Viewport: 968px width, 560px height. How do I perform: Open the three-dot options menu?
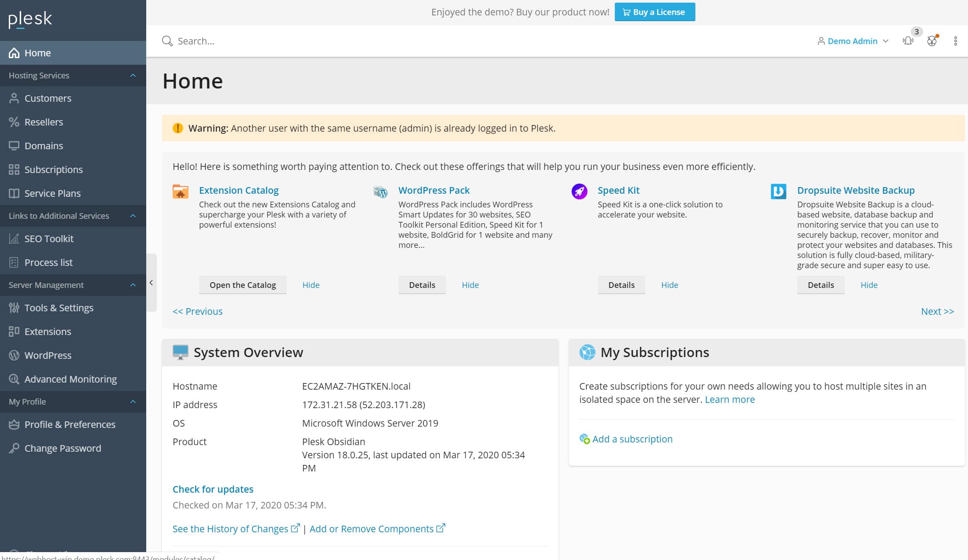point(955,41)
